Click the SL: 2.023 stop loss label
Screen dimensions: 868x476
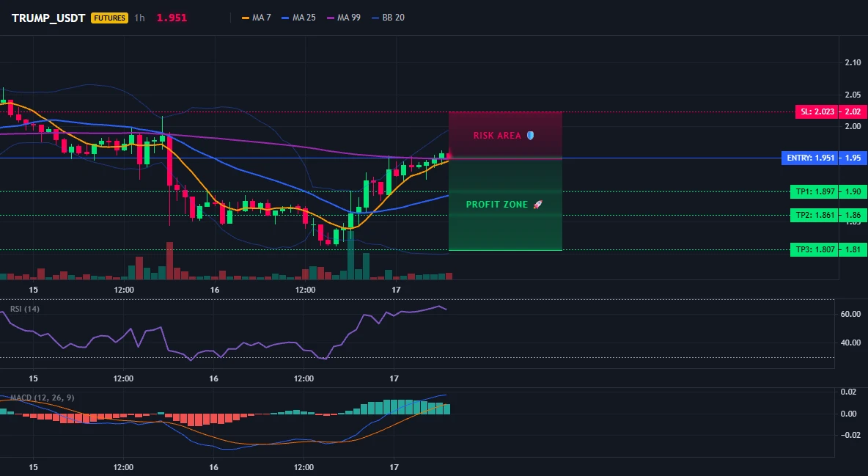coord(817,111)
